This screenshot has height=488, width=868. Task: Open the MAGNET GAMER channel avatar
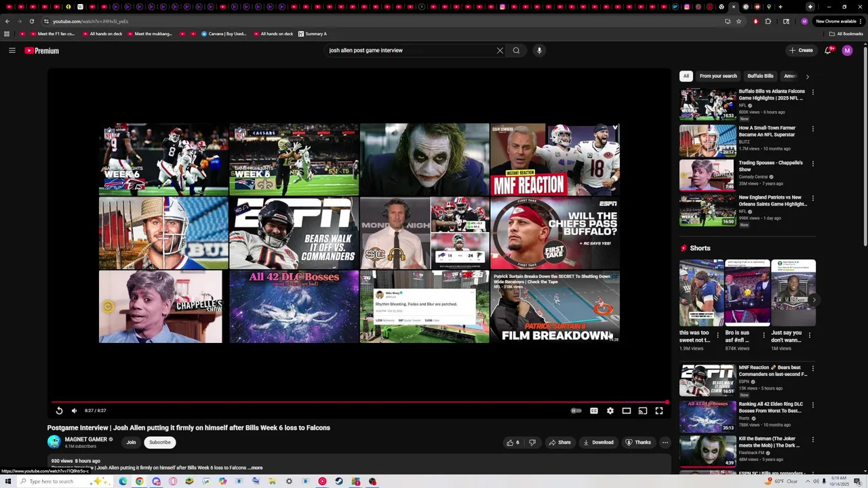point(54,442)
